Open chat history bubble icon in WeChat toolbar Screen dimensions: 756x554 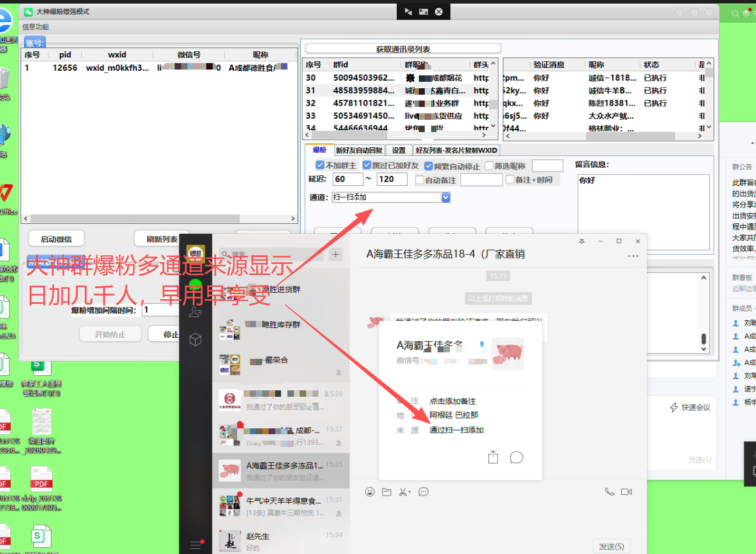(x=424, y=492)
